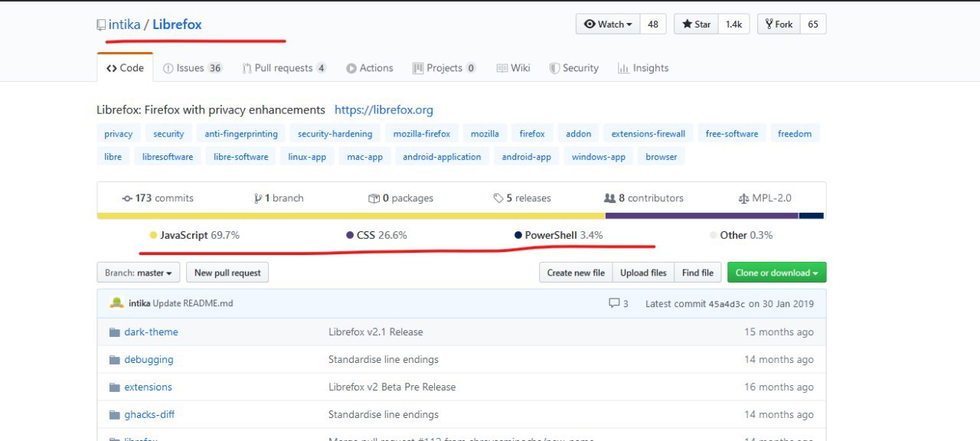Image resolution: width=980 pixels, height=441 pixels.
Task: Open the extensions folder
Action: tap(148, 387)
